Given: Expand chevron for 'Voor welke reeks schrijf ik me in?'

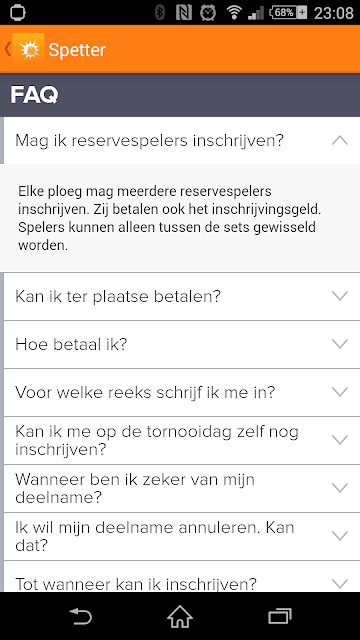Looking at the screenshot, I should pos(340,392).
